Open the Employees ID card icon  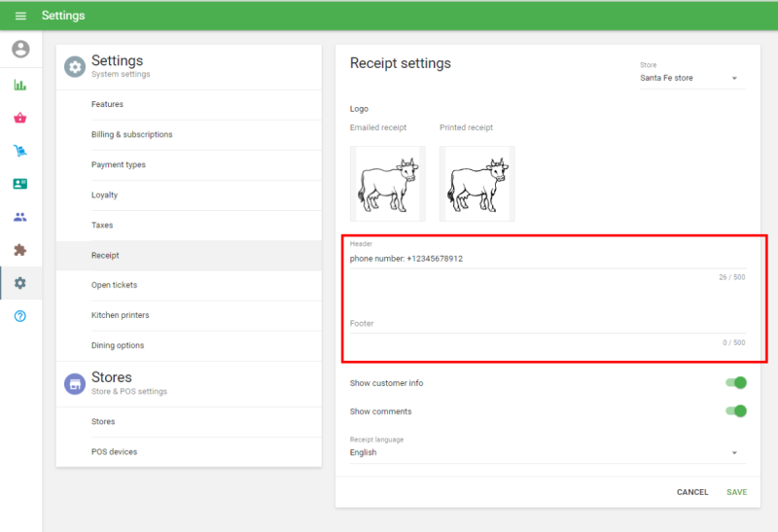click(20, 184)
